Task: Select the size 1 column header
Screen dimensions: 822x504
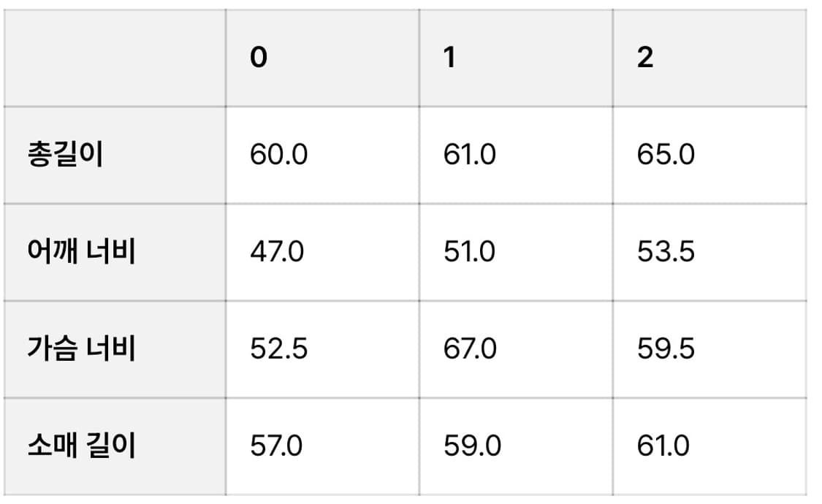Action: pos(450,58)
